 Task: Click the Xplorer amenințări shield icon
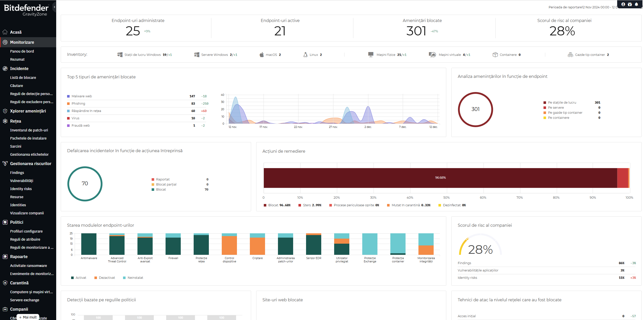[x=5, y=111]
